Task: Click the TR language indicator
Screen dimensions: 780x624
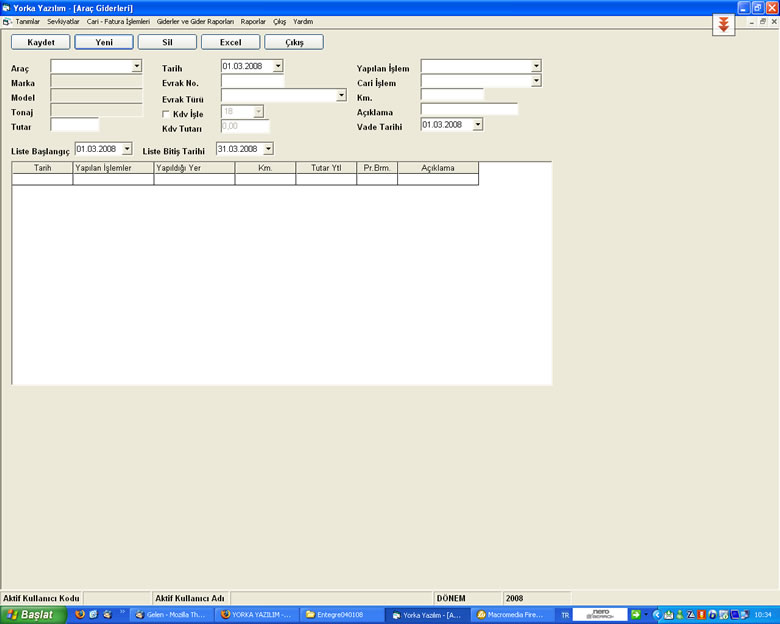Action: coord(565,615)
